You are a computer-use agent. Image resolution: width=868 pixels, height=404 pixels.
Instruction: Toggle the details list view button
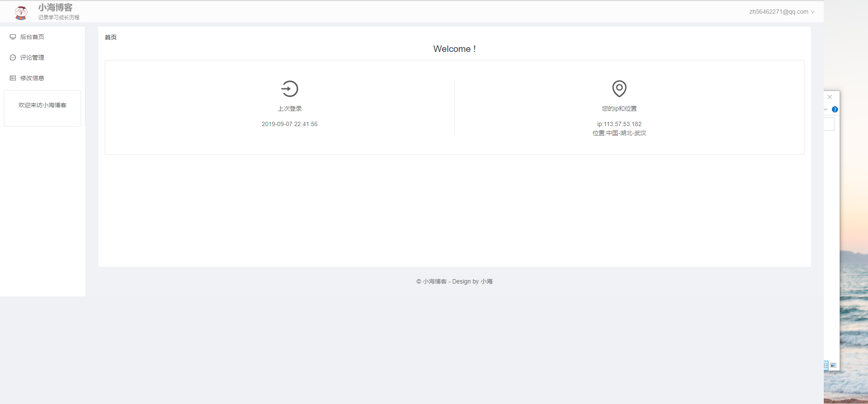826,365
